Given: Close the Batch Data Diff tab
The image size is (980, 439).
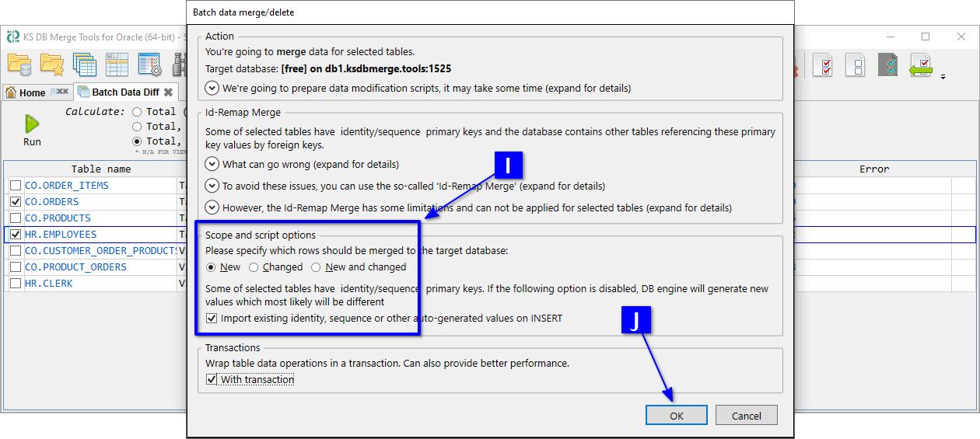Looking at the screenshot, I should (168, 92).
